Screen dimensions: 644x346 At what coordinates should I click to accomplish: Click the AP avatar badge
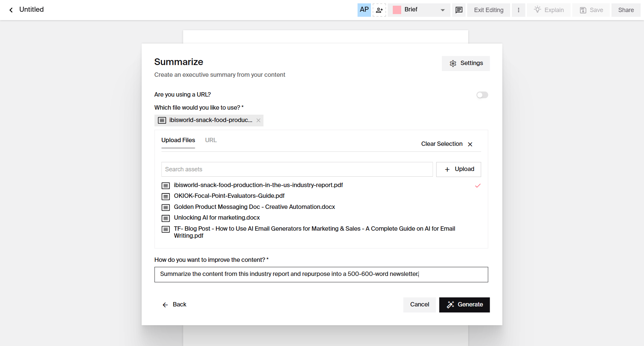tap(364, 10)
